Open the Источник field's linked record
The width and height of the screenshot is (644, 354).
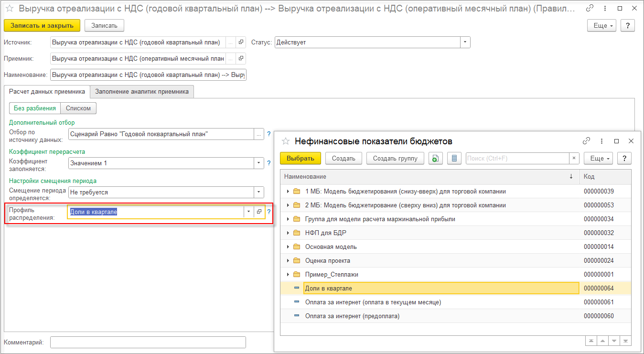(241, 43)
